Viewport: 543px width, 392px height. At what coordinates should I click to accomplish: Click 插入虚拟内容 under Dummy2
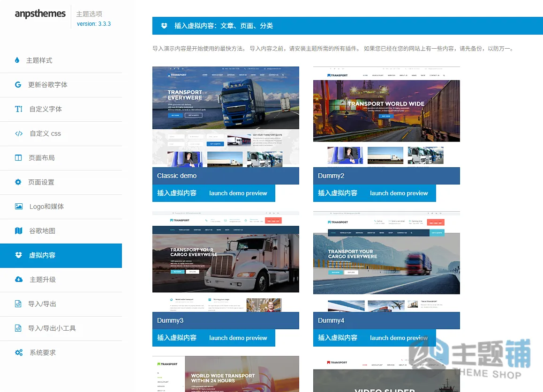point(337,193)
